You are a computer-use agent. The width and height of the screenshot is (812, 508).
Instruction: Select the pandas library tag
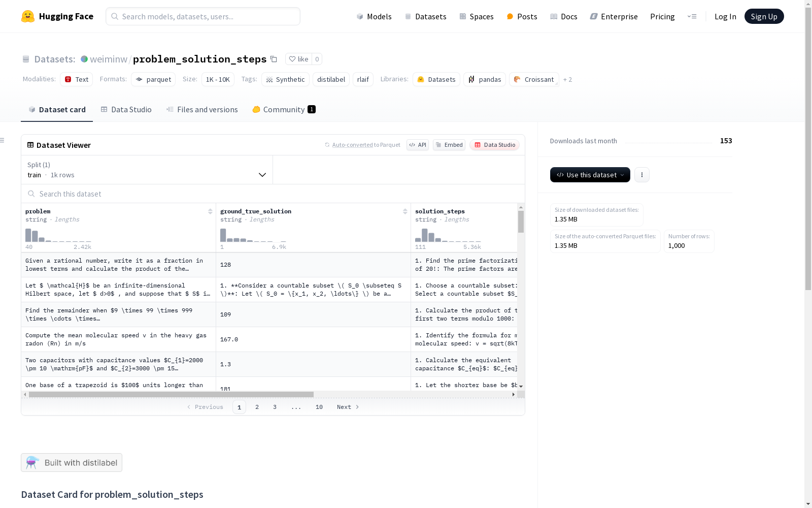pyautogui.click(x=485, y=79)
